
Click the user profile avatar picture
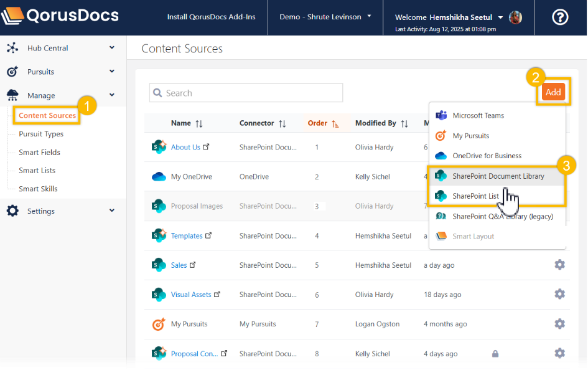click(x=515, y=17)
